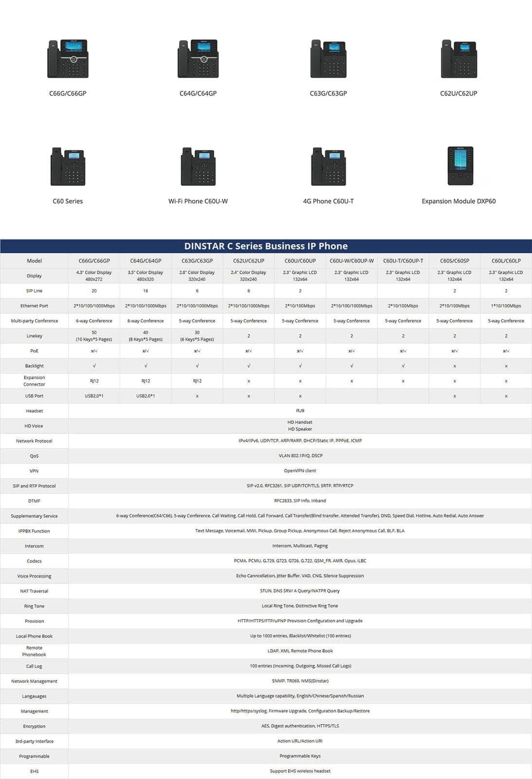Select the C60L/C60LP column header

click(506, 261)
